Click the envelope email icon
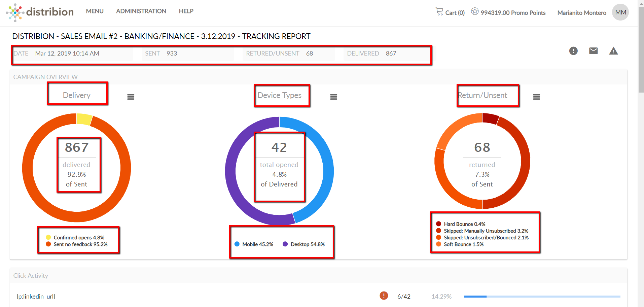Viewport: 644px width, 307px height. pos(594,51)
